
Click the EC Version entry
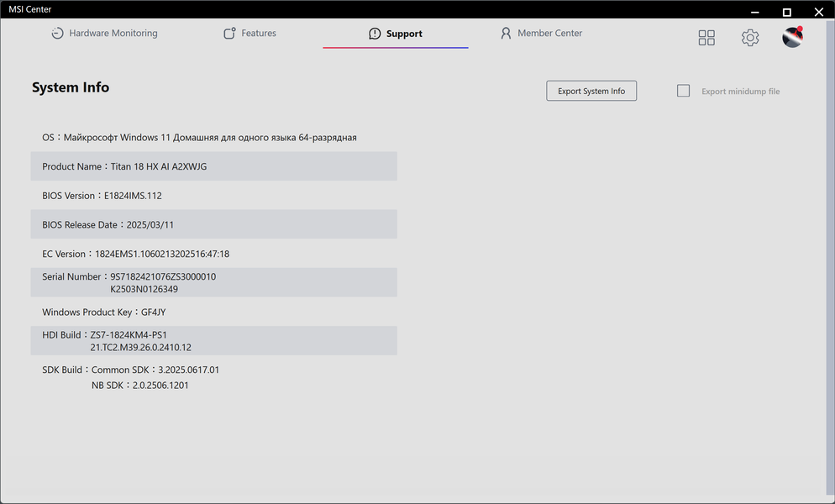click(135, 254)
